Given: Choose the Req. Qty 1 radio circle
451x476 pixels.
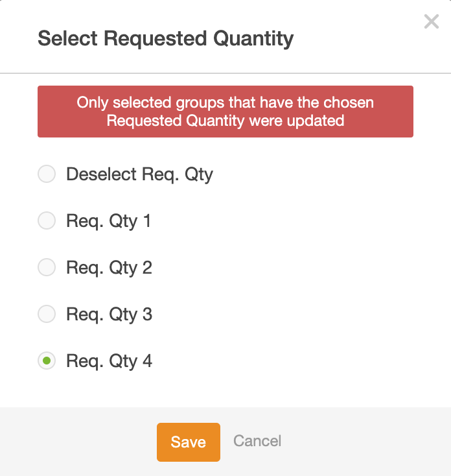Looking at the screenshot, I should click(47, 221).
